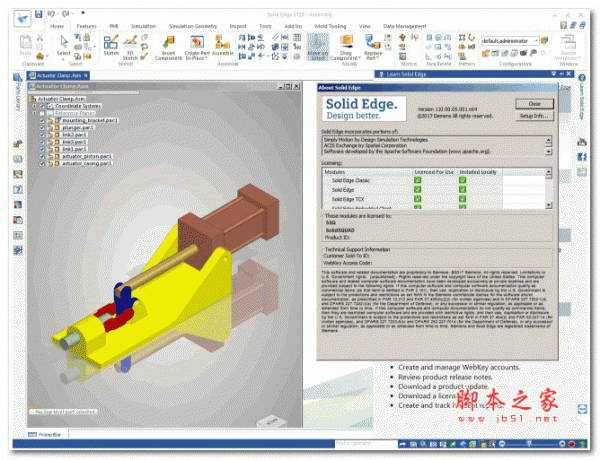Click the zoom-out minus icon in status bar
The height and width of the screenshot is (460, 600).
pyautogui.click(x=502, y=444)
